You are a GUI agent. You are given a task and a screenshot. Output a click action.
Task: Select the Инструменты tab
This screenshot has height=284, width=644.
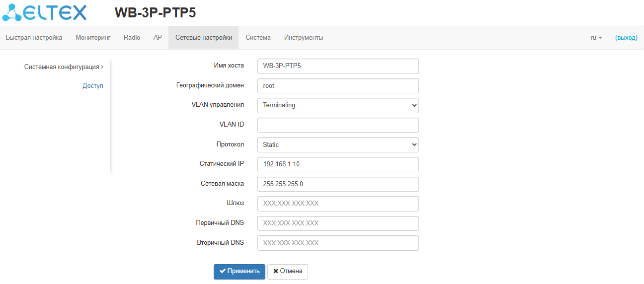click(304, 38)
